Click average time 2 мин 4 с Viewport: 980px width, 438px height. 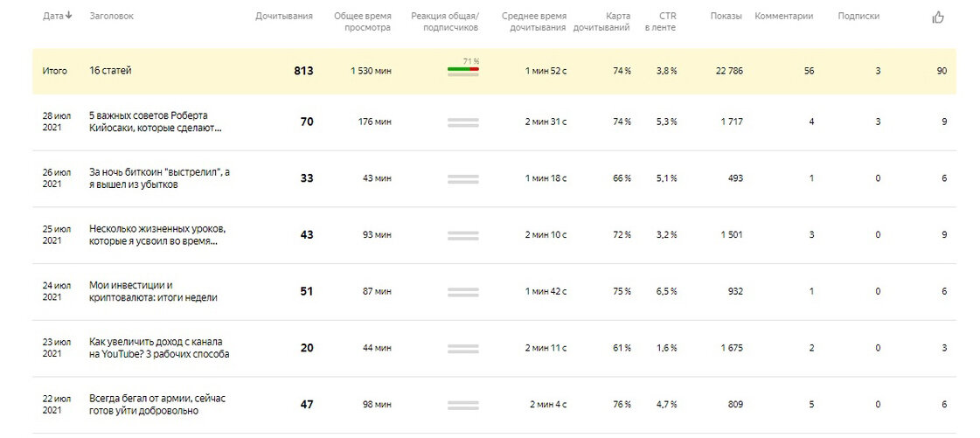pyautogui.click(x=548, y=404)
